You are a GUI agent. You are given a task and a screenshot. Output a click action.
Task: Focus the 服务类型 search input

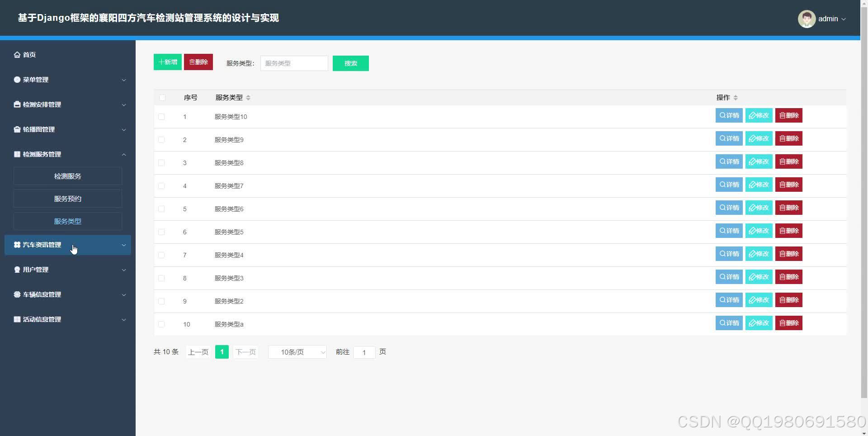(294, 63)
